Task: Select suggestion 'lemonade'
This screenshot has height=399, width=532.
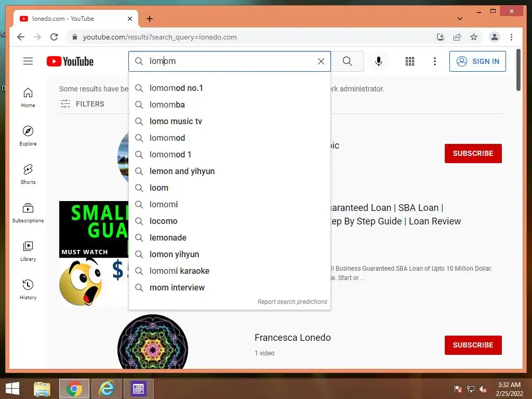Action: click(x=229, y=238)
